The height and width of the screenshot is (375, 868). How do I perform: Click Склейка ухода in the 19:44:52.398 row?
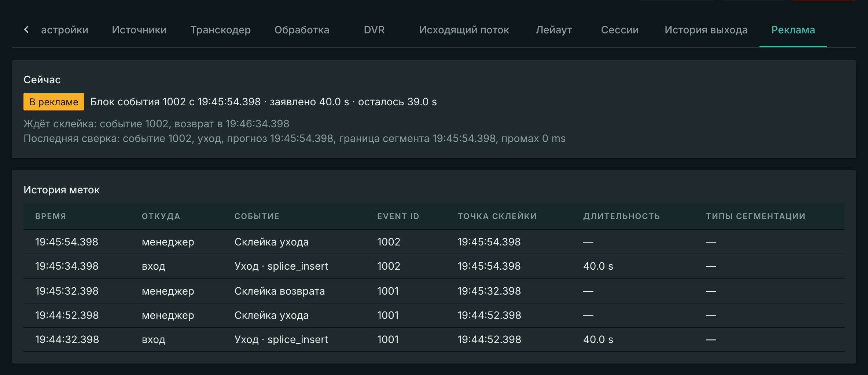pyautogui.click(x=271, y=315)
